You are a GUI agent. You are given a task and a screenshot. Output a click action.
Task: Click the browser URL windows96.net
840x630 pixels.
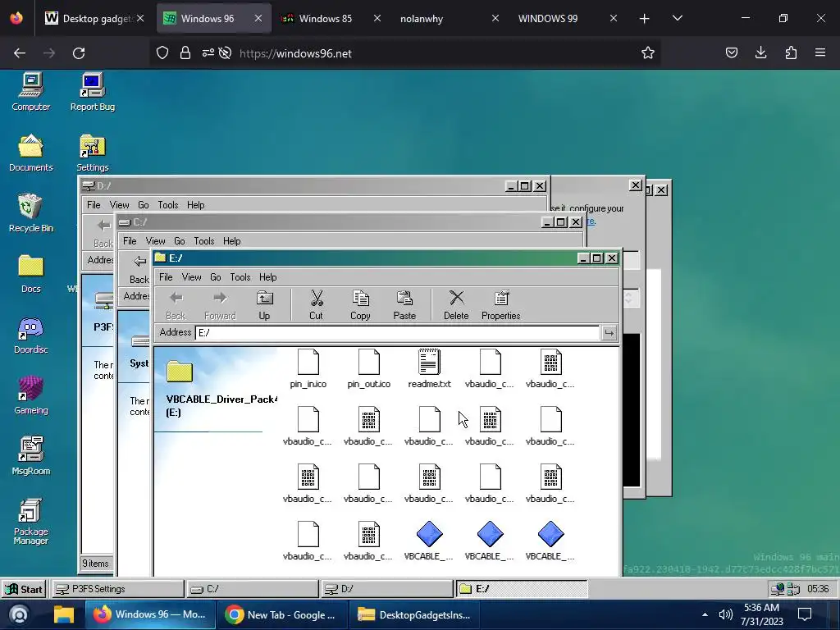(x=295, y=53)
